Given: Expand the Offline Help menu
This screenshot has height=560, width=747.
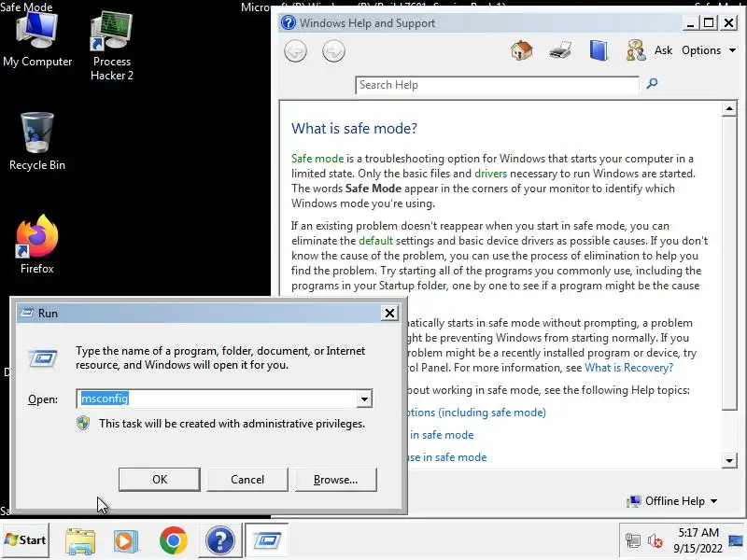Looking at the screenshot, I should [672, 501].
